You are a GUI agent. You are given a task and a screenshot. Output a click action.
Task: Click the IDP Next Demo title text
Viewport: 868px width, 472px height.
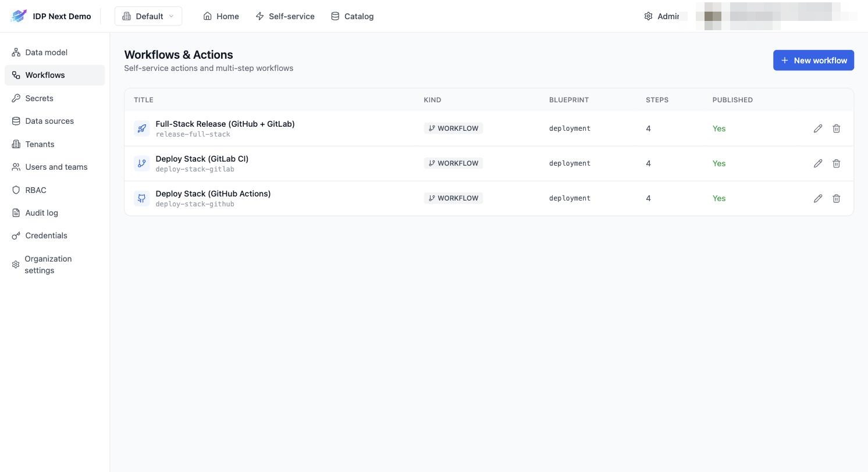click(x=62, y=16)
